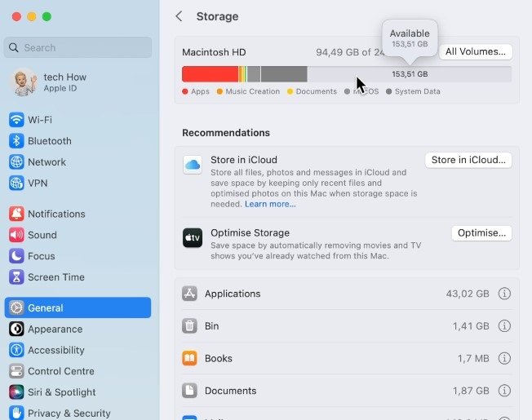This screenshot has width=532, height=420.
Task: Click the red Apps storage bar segment
Action: pos(210,74)
